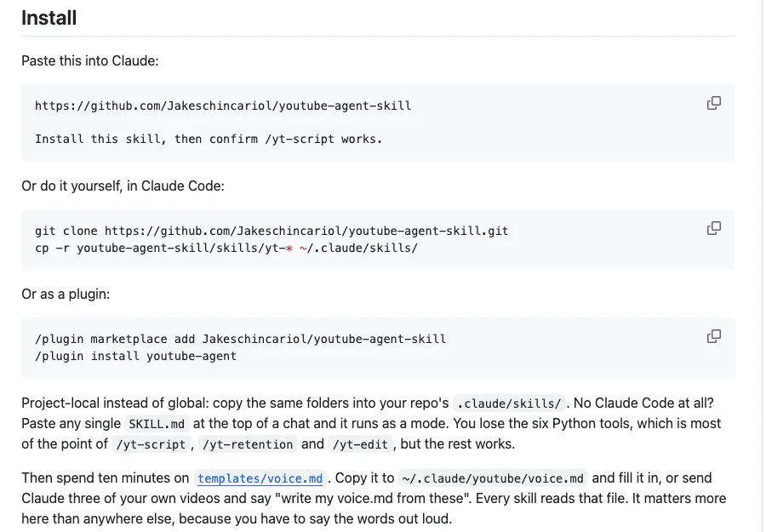Click 'Install this skill, then confirm' line
The width and height of the screenshot is (766, 532).
tap(209, 139)
